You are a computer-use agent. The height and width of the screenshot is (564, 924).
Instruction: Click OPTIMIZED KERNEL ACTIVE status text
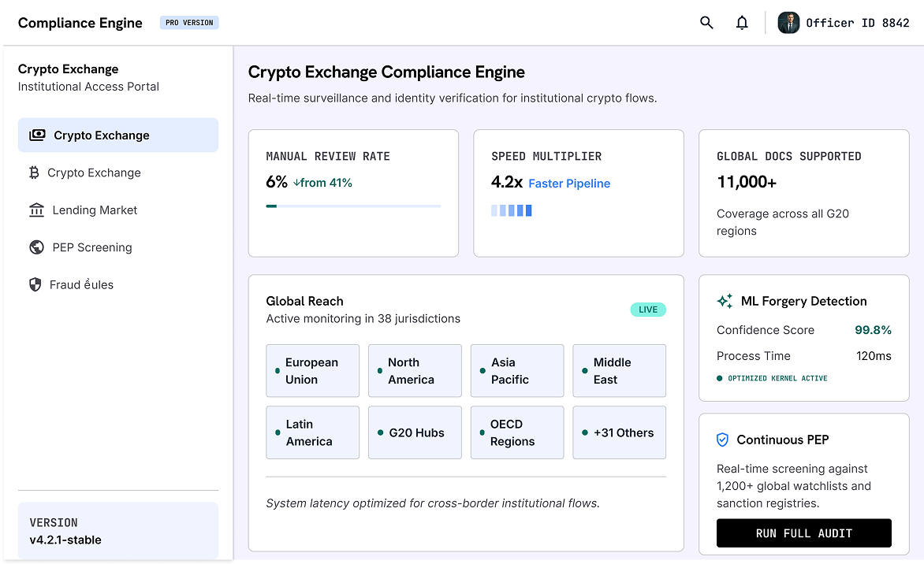point(777,379)
